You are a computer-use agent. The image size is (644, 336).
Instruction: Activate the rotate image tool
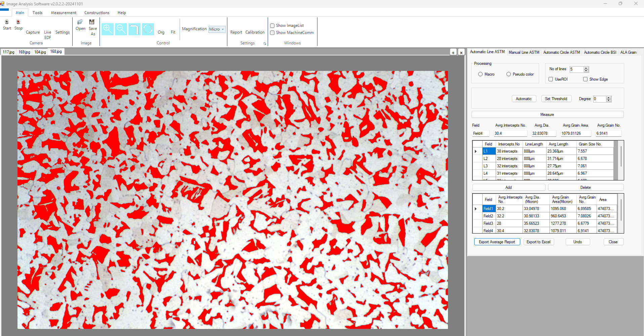[134, 29]
